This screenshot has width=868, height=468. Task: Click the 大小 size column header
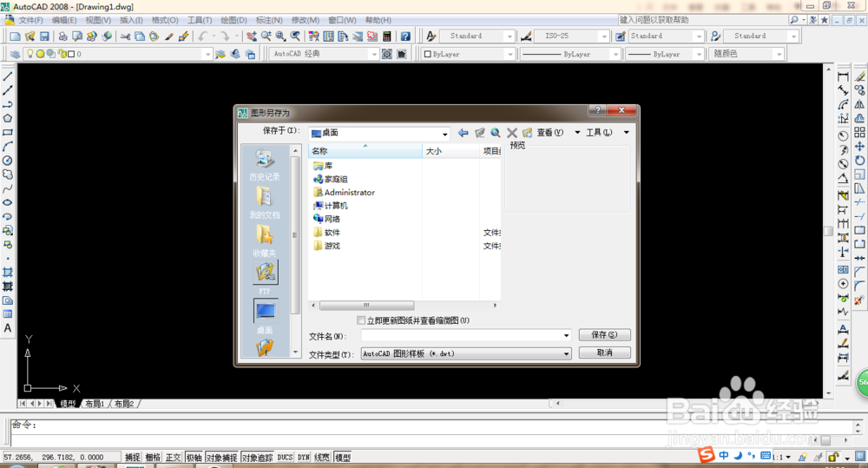[x=450, y=151]
